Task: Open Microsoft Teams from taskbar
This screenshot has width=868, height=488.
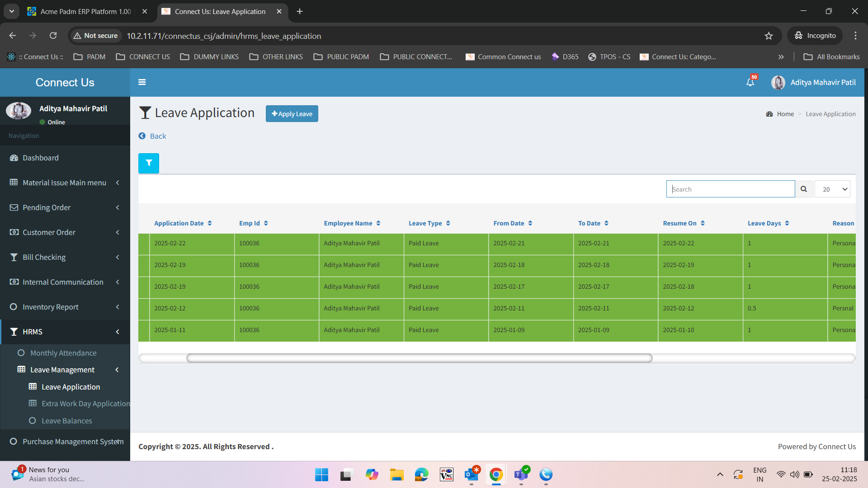Action: [521, 474]
